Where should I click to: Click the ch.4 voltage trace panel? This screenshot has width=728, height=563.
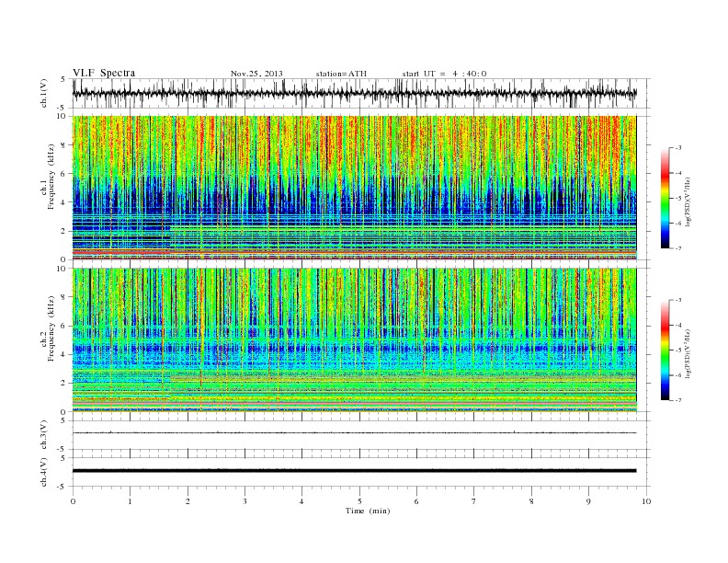point(361,472)
